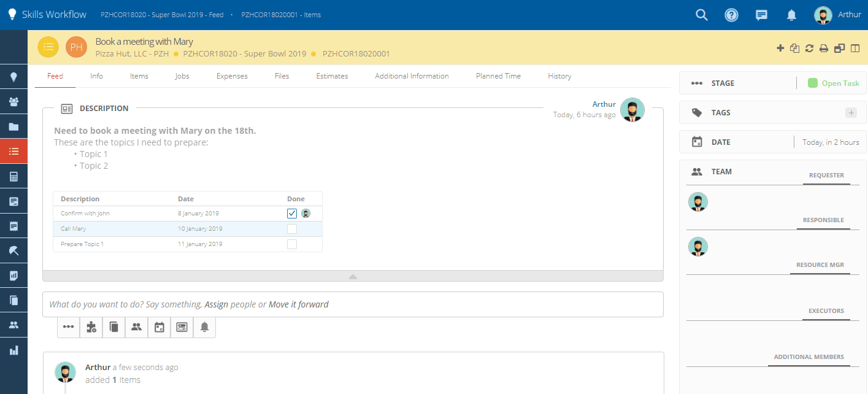Click the Assign link in comment box
Viewport: 868px width, 394px height.
click(x=216, y=304)
